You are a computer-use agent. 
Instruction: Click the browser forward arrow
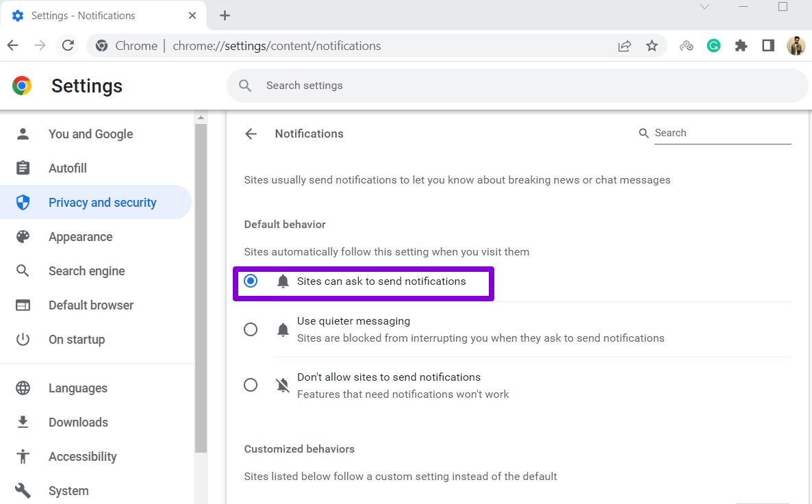click(40, 46)
